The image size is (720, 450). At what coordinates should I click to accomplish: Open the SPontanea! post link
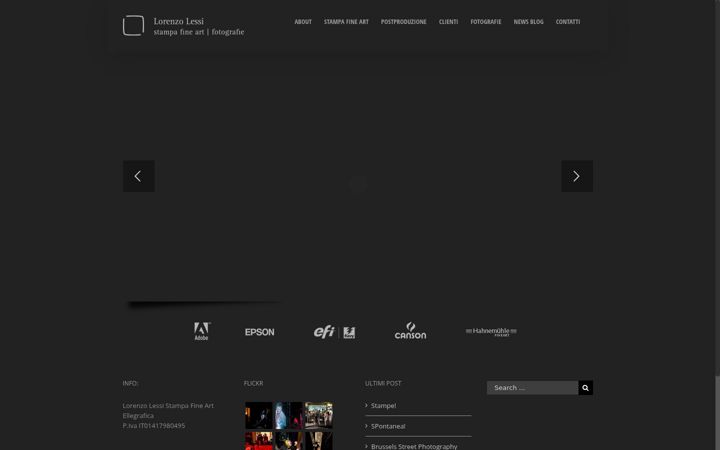(388, 426)
